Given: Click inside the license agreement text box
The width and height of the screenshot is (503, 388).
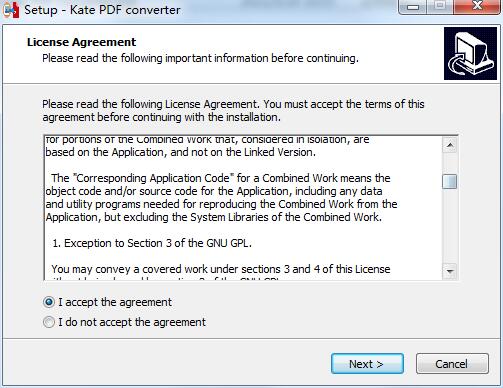Looking at the screenshot, I should pyautogui.click(x=243, y=208).
